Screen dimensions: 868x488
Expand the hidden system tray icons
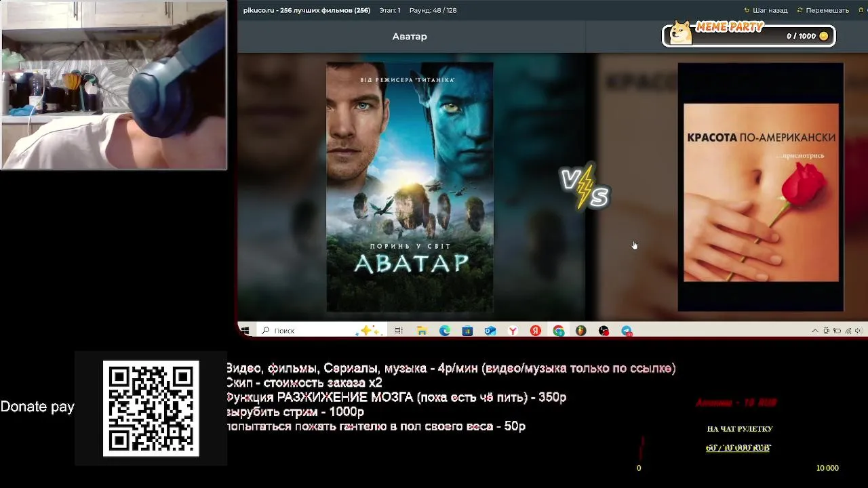tap(815, 331)
